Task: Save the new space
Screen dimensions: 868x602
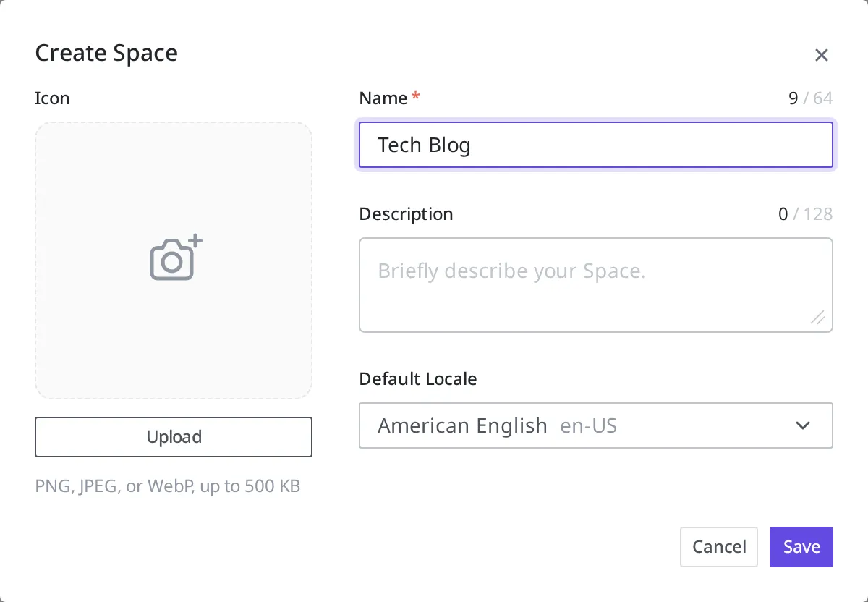Action: (x=801, y=547)
